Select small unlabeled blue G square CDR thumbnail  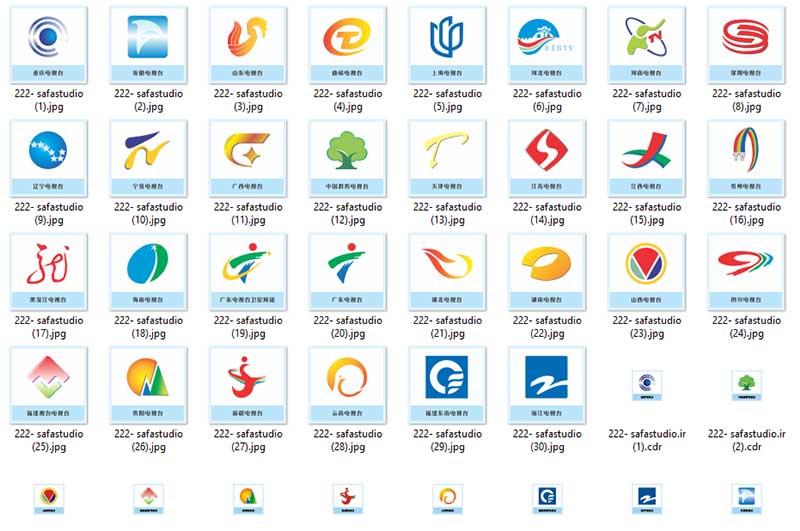[x=547, y=499]
